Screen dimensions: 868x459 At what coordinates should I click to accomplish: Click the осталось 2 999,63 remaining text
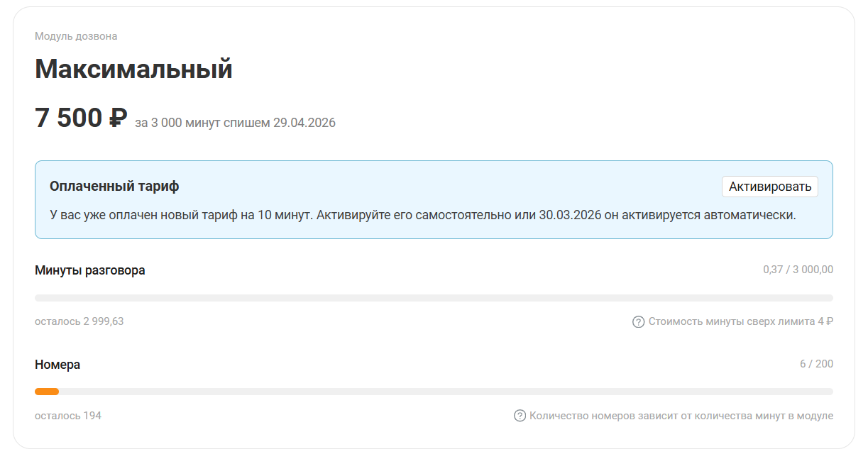79,321
